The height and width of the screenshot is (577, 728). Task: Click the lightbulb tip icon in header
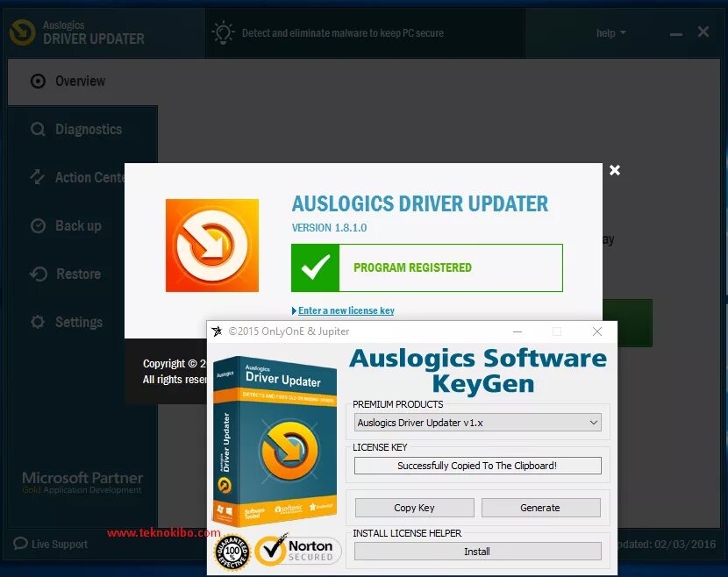coord(223,32)
